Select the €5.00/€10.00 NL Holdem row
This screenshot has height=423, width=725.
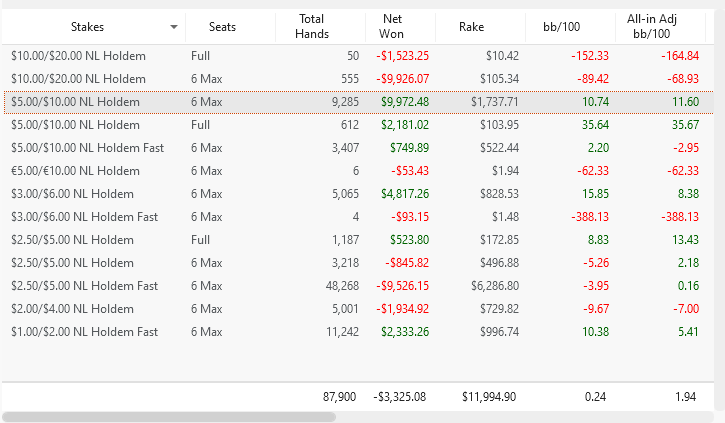pyautogui.click(x=78, y=170)
